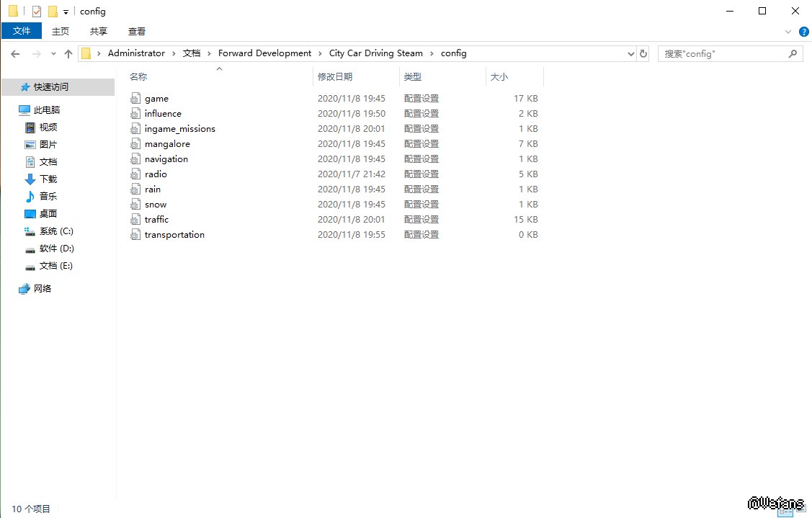Click the Up one level arrow
This screenshot has height=518, width=812.
click(x=68, y=53)
